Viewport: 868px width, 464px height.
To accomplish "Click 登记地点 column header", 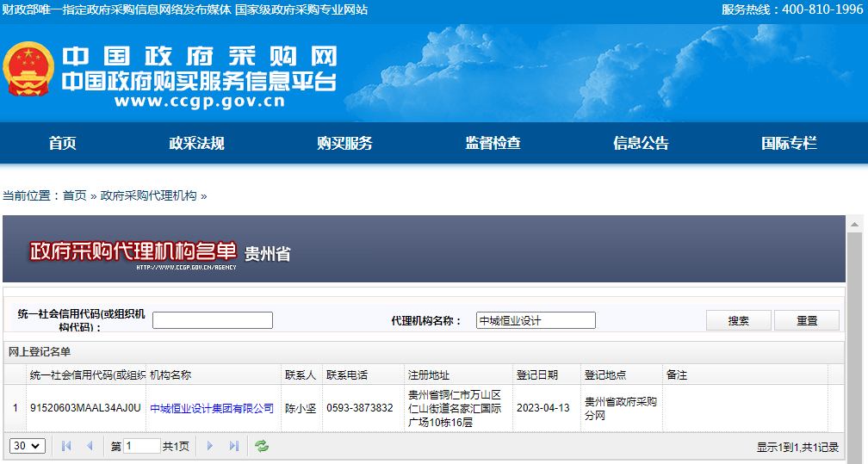I will click(x=621, y=374).
